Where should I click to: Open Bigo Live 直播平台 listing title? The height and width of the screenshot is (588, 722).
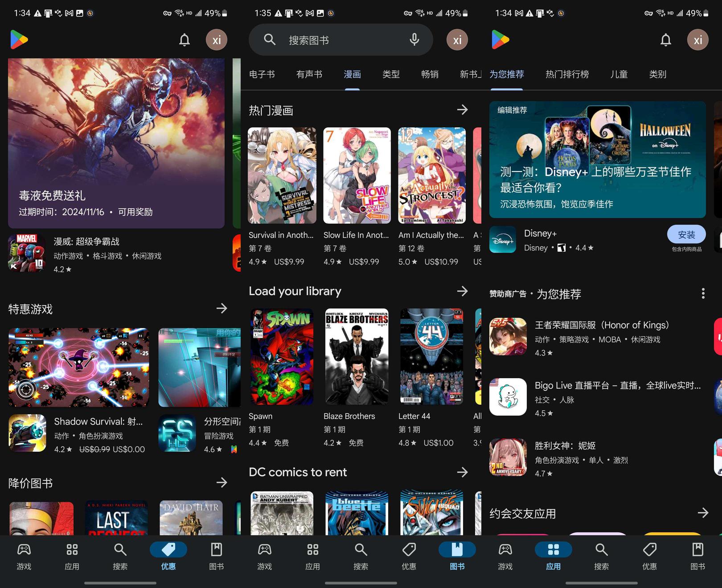click(618, 385)
